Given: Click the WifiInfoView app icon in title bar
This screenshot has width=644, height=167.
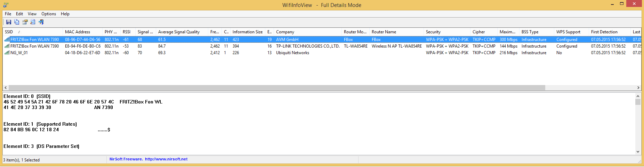Looking at the screenshot, I should pyautogui.click(x=6, y=5).
